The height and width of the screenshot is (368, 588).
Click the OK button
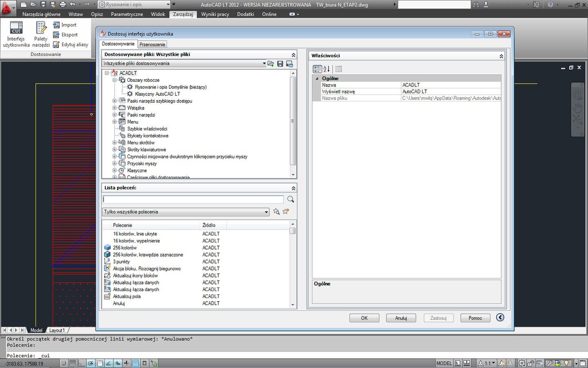[x=364, y=318]
